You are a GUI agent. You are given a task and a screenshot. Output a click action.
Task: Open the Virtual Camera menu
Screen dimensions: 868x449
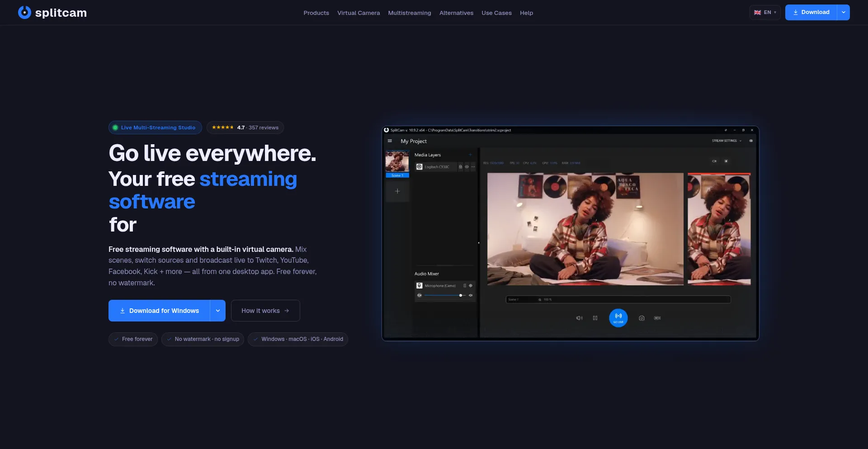(359, 13)
